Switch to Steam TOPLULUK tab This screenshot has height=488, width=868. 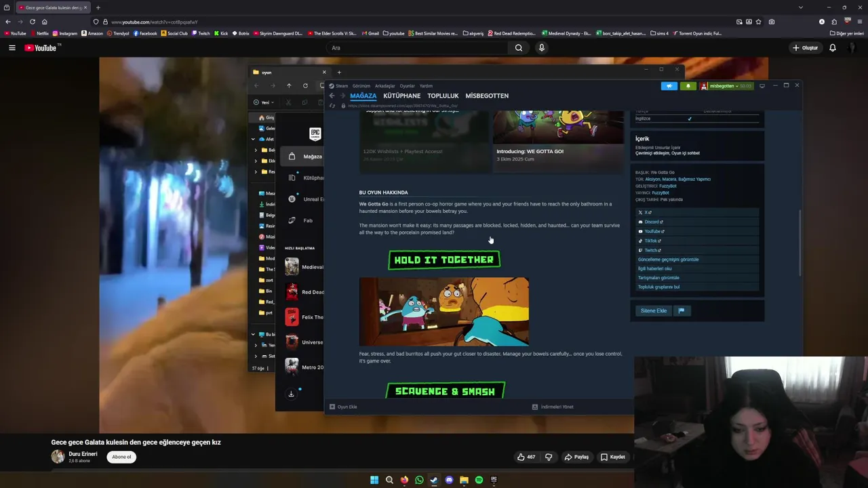click(x=443, y=96)
